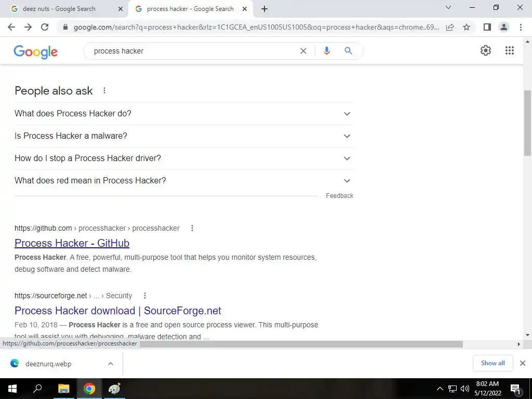The height and width of the screenshot is (399, 532).
Task: Select the process hacker Google Search tab
Action: [190, 9]
